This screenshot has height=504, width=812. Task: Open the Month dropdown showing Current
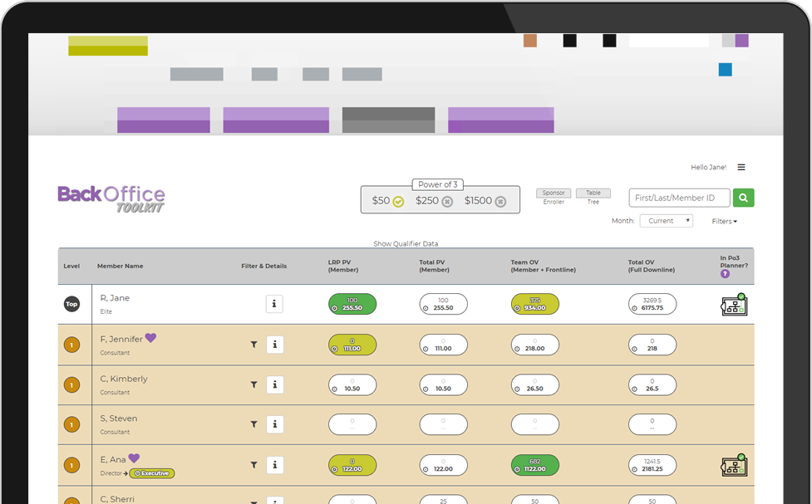(666, 221)
